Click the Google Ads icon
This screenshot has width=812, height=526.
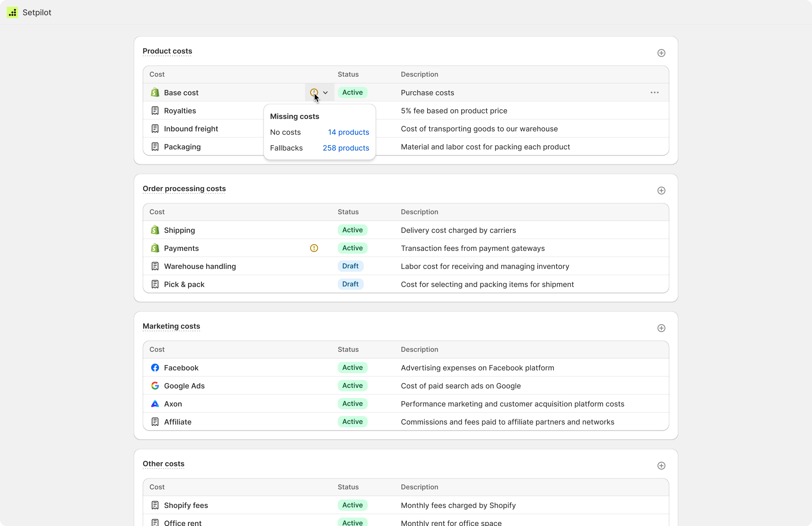[x=155, y=386]
